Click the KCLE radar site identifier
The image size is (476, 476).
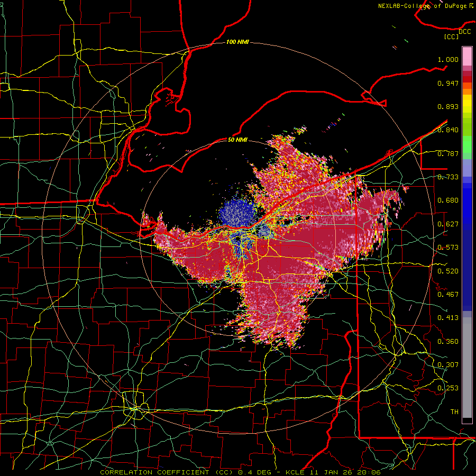pyautogui.click(x=295, y=472)
